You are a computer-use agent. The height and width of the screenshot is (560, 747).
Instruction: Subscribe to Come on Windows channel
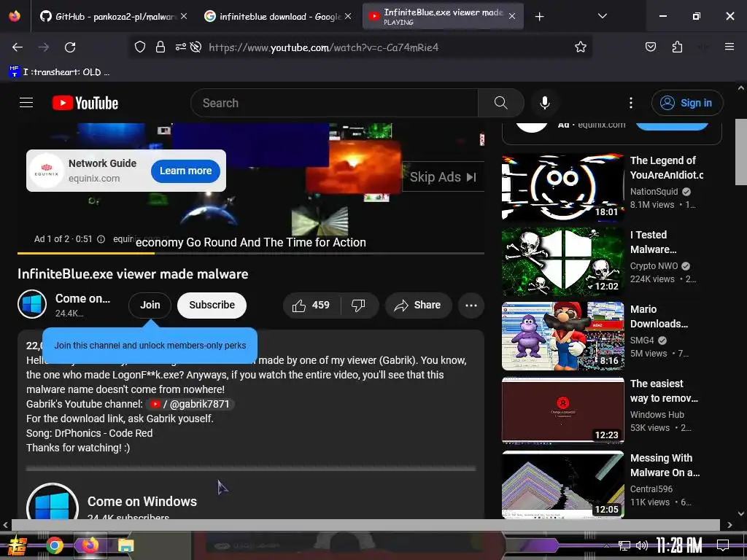point(212,306)
